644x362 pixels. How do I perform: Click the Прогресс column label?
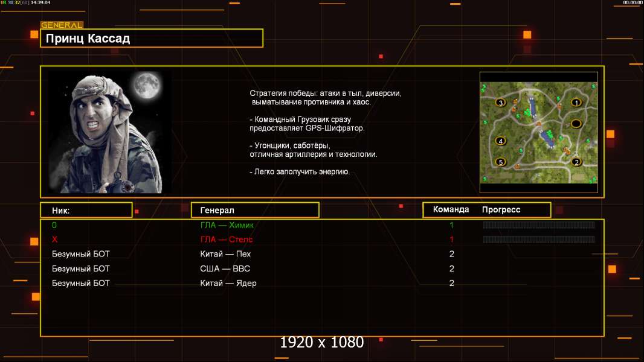(x=501, y=209)
